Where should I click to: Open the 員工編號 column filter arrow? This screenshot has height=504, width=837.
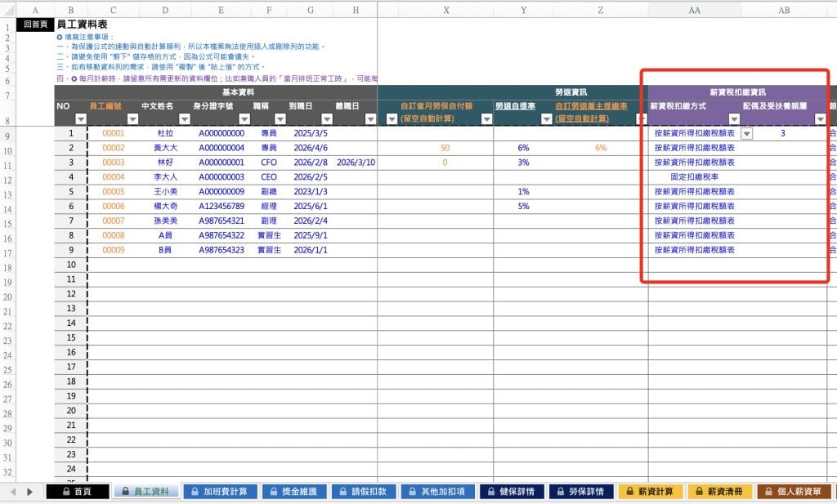click(132, 119)
